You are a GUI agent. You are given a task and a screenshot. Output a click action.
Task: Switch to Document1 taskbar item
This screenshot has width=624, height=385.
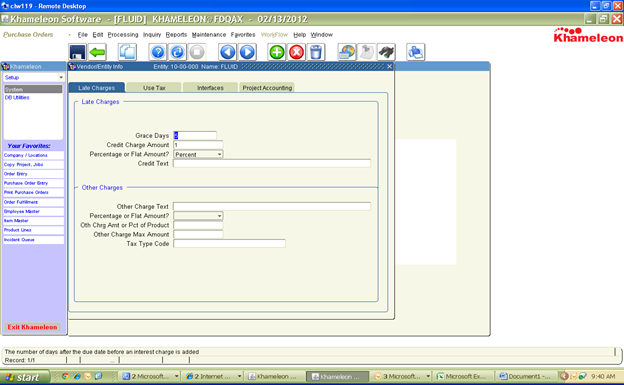[526, 376]
